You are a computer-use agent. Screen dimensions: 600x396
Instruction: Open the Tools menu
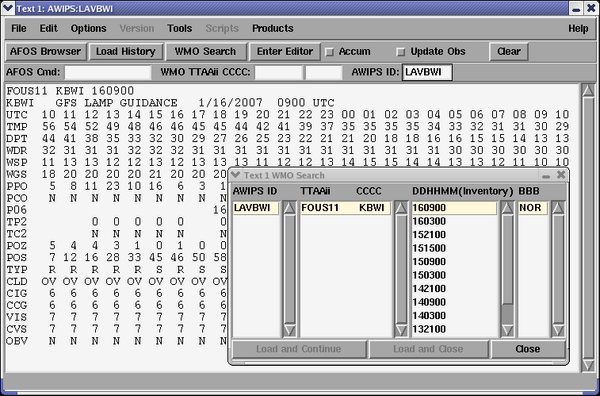pos(179,28)
